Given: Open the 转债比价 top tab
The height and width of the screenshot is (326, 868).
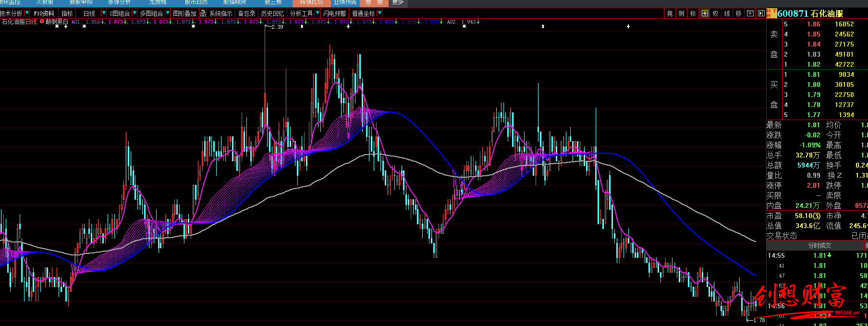Looking at the screenshot, I should (x=311, y=2).
